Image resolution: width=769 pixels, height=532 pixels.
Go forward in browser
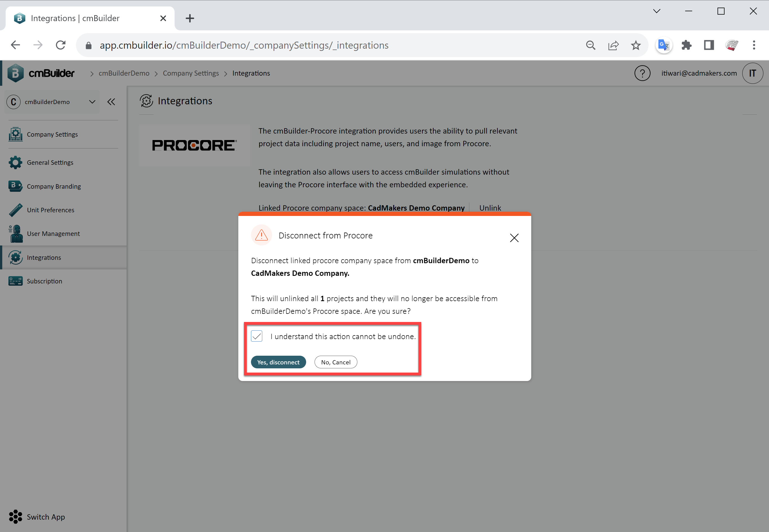pyautogui.click(x=38, y=45)
